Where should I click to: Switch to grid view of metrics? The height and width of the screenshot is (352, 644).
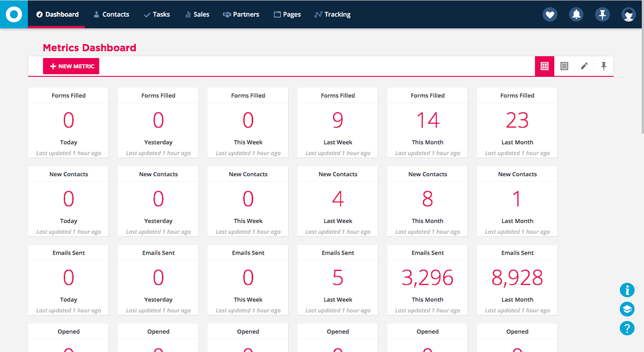pos(544,66)
